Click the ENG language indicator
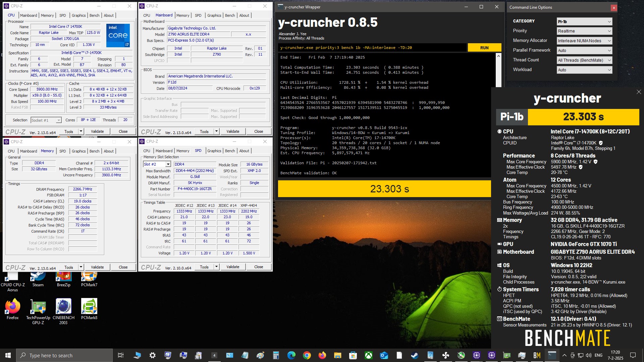Screen dimensions: 644x362 point(598,355)
